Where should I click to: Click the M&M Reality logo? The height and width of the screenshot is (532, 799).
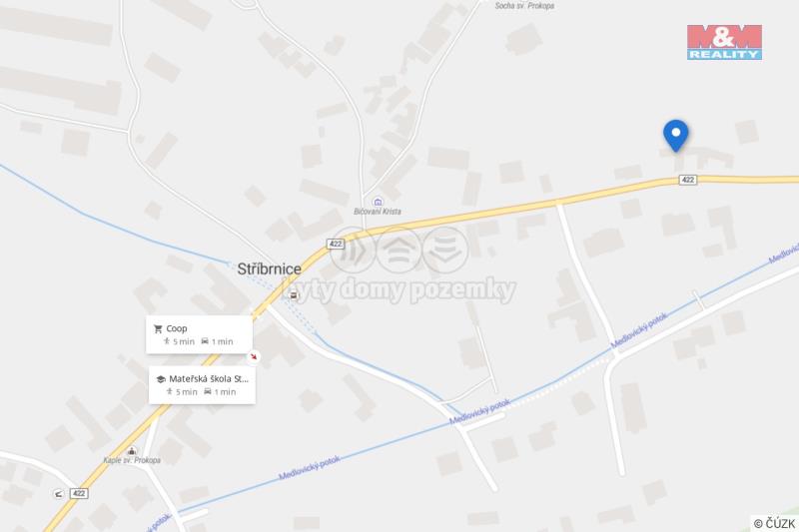click(x=724, y=42)
